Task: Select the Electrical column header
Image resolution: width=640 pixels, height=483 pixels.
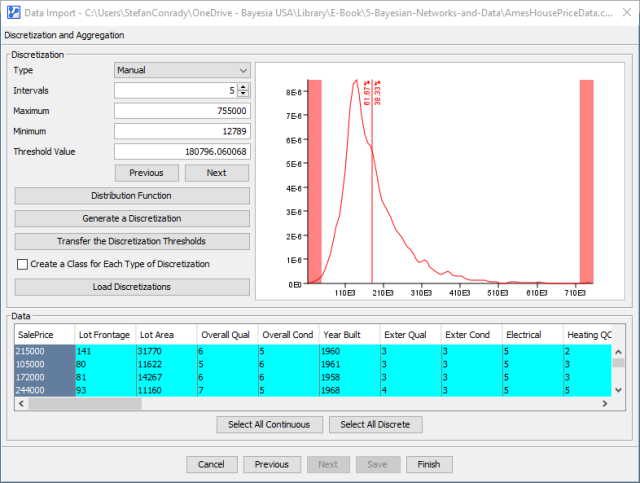Action: click(532, 335)
